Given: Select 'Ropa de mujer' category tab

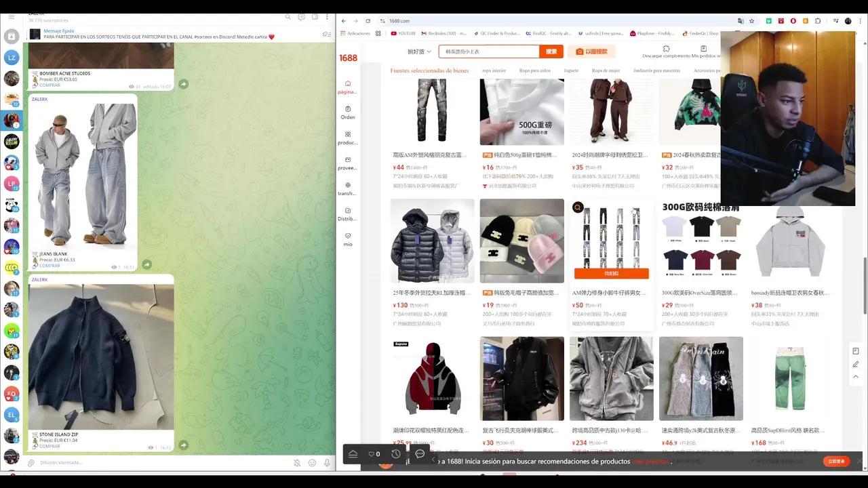Looking at the screenshot, I should pyautogui.click(x=606, y=70).
